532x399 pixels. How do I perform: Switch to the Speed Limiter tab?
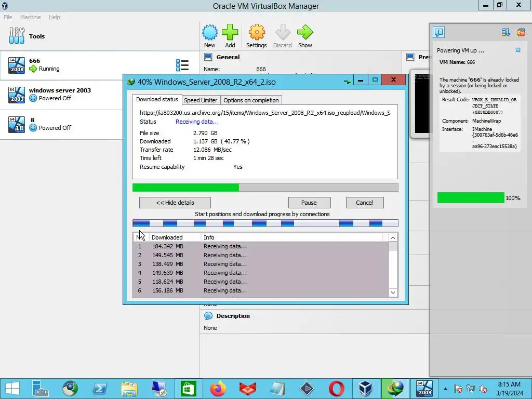coord(201,100)
